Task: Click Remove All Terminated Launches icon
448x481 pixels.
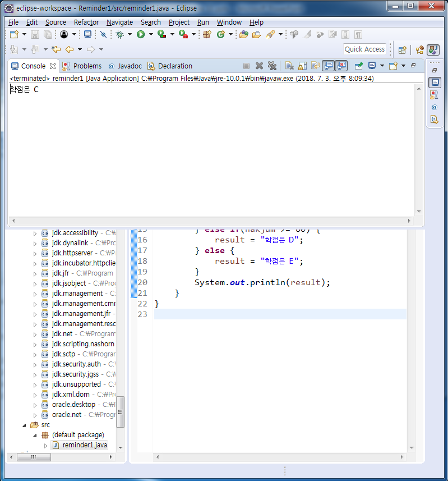Action: [x=272, y=66]
